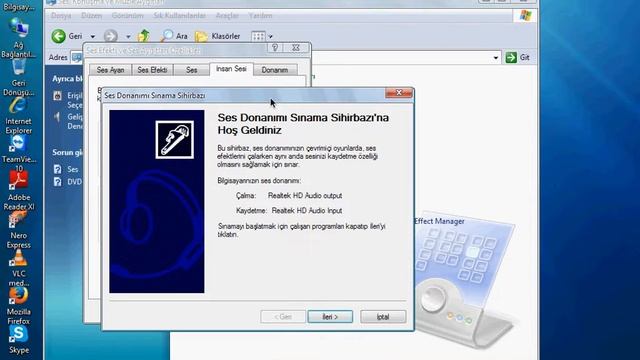640x360 pixels.
Task: Click the DVD troubleshooter link in the sidebar
Action: [75, 182]
